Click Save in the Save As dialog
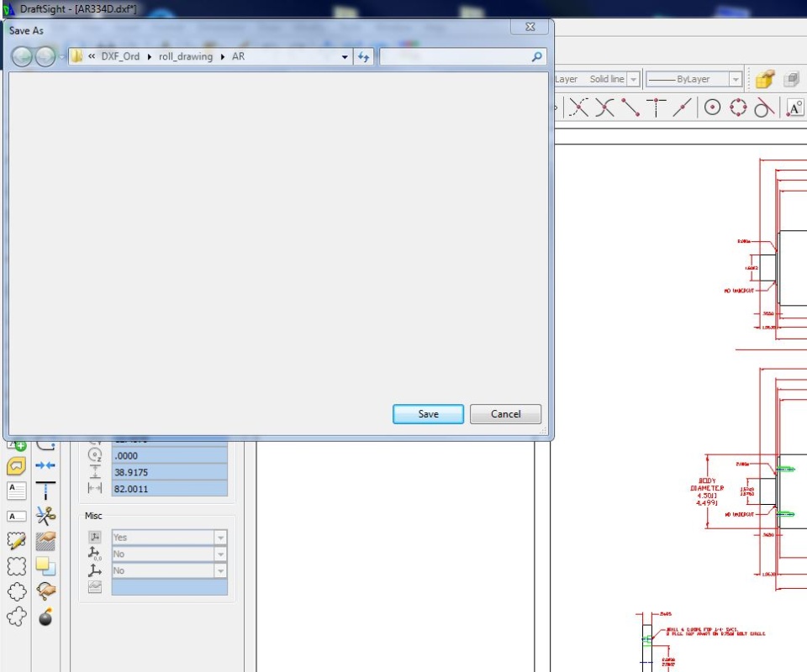The image size is (807, 672). pos(428,414)
